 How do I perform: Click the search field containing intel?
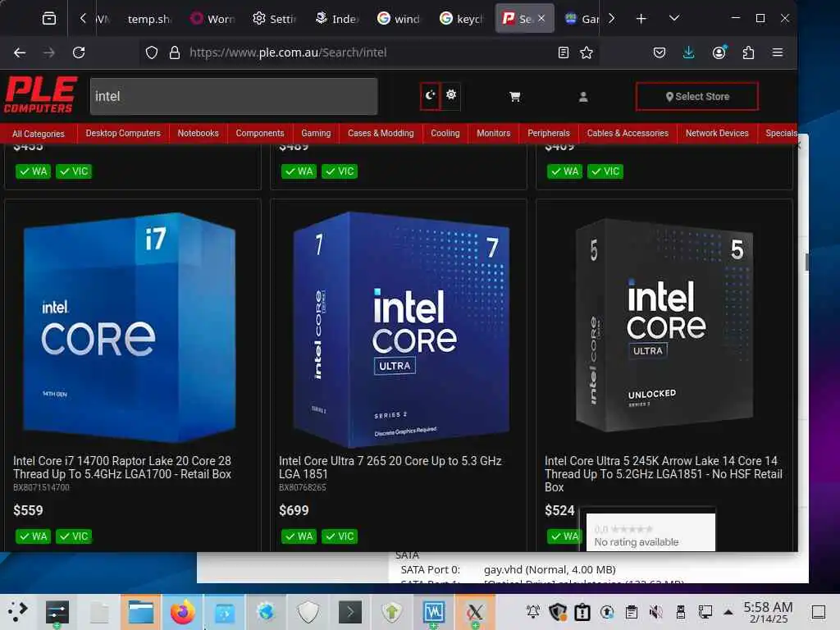pyautogui.click(x=234, y=97)
